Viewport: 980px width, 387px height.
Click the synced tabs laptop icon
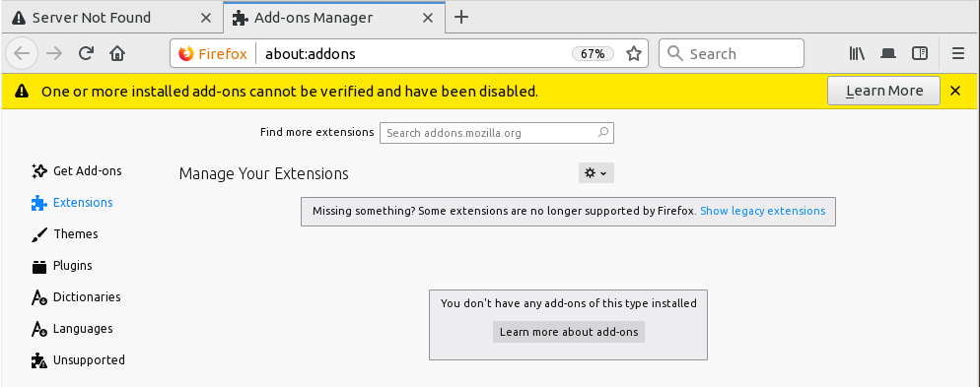pos(888,54)
